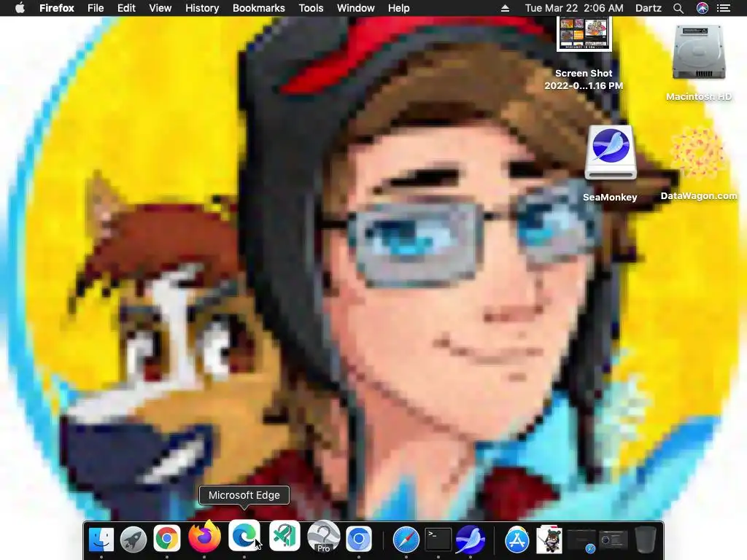This screenshot has height=560, width=747.
Task: Open Finder from the dock
Action: click(x=101, y=540)
